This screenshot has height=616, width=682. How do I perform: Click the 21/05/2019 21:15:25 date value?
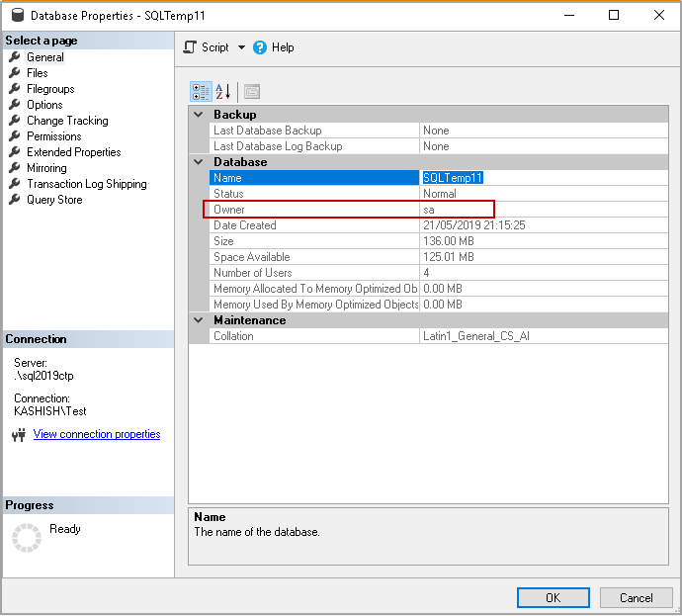[x=474, y=225]
